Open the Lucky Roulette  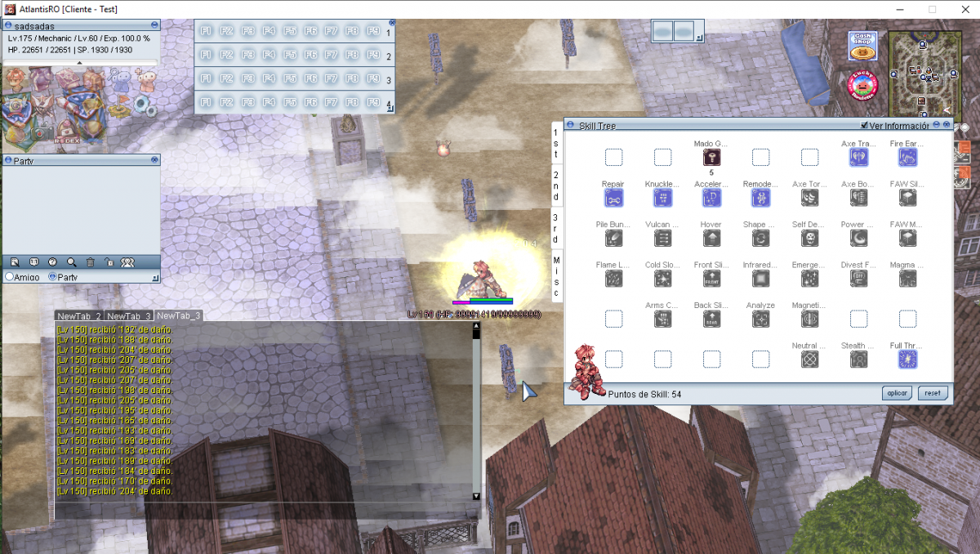862,85
